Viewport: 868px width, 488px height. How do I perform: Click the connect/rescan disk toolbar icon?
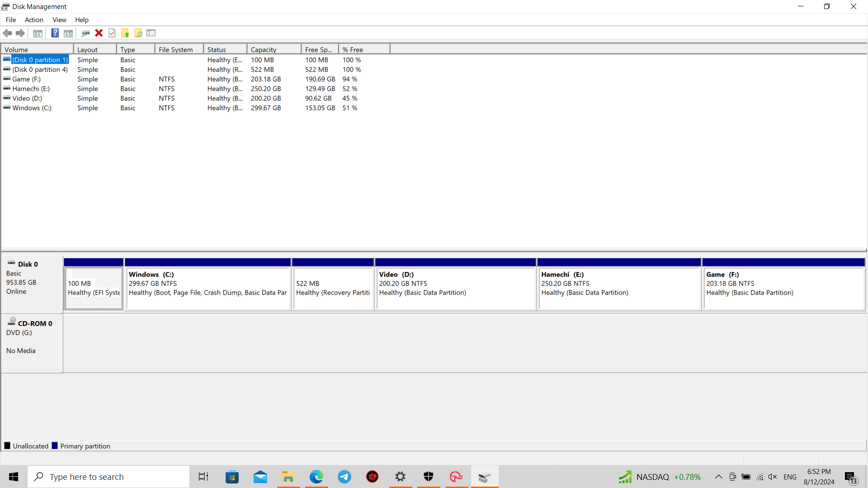85,33
